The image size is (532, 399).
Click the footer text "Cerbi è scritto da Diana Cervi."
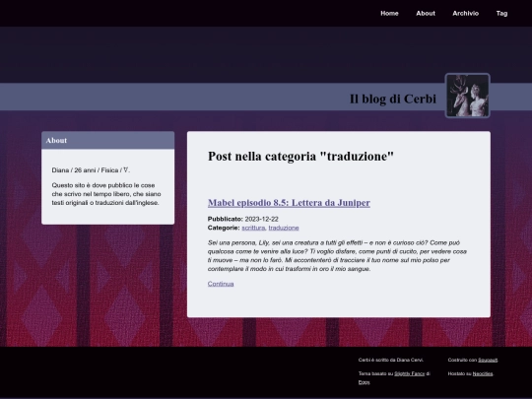[391, 360]
